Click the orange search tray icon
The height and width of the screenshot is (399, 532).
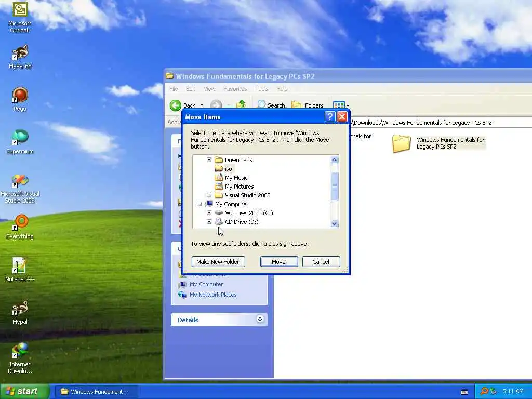coord(484,391)
